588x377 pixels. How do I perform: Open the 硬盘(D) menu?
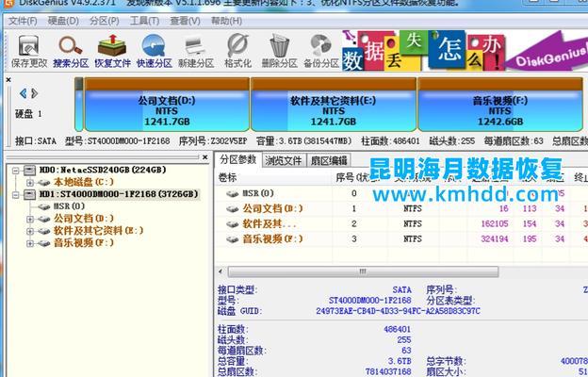pos(63,21)
